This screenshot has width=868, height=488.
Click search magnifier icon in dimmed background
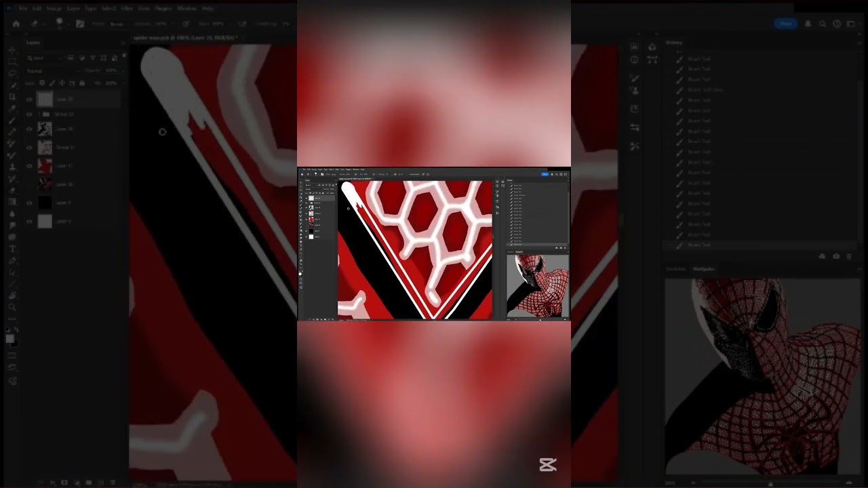pos(823,24)
